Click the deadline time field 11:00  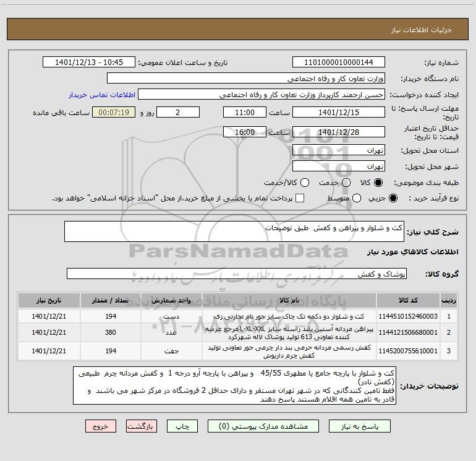[x=245, y=113]
